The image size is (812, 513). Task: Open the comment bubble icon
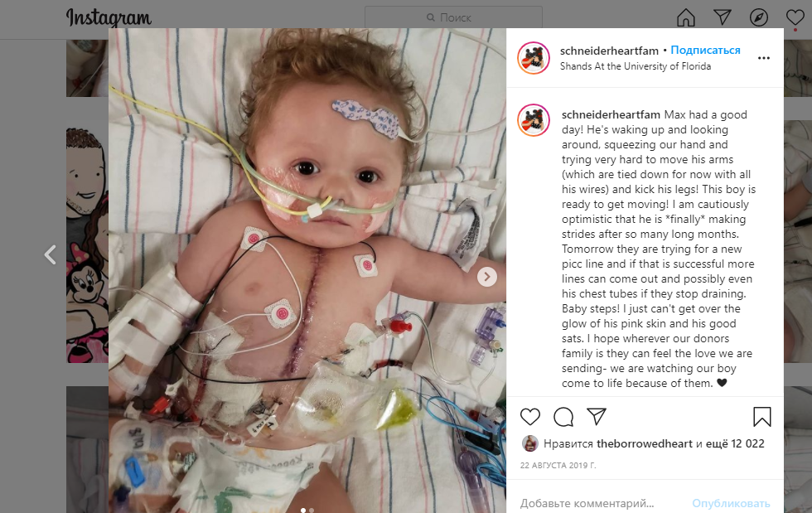563,417
